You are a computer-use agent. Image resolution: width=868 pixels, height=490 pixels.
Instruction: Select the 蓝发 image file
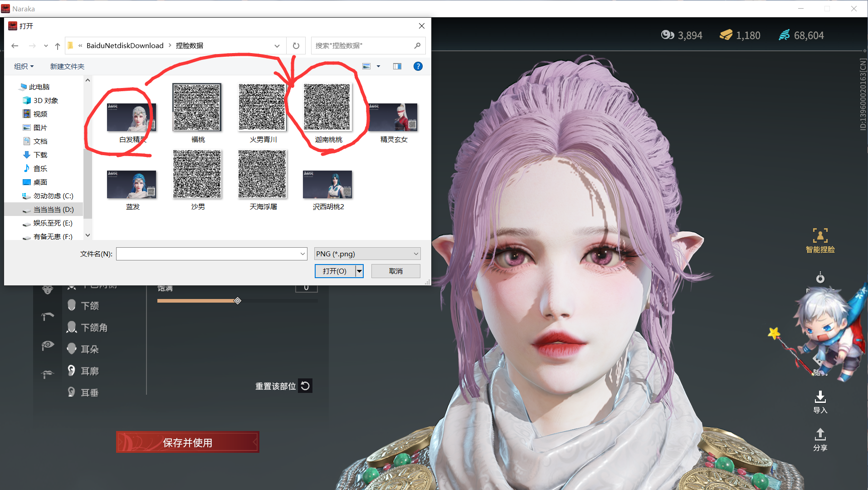[132, 190]
